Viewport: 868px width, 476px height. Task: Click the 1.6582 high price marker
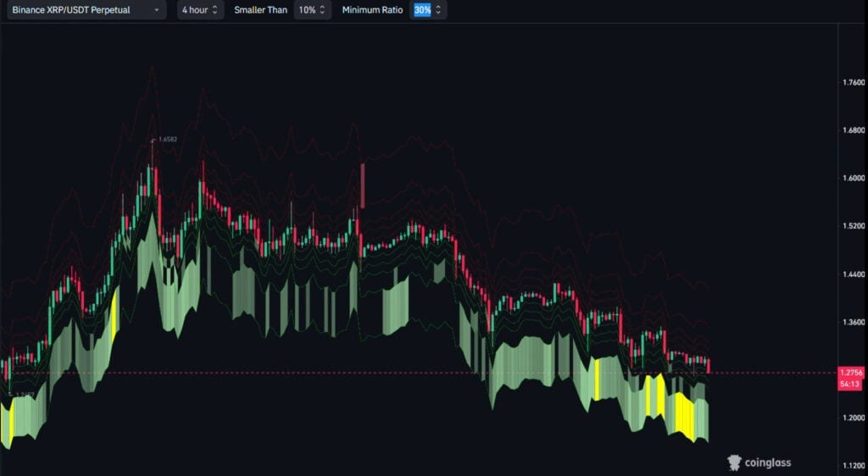tap(168, 139)
